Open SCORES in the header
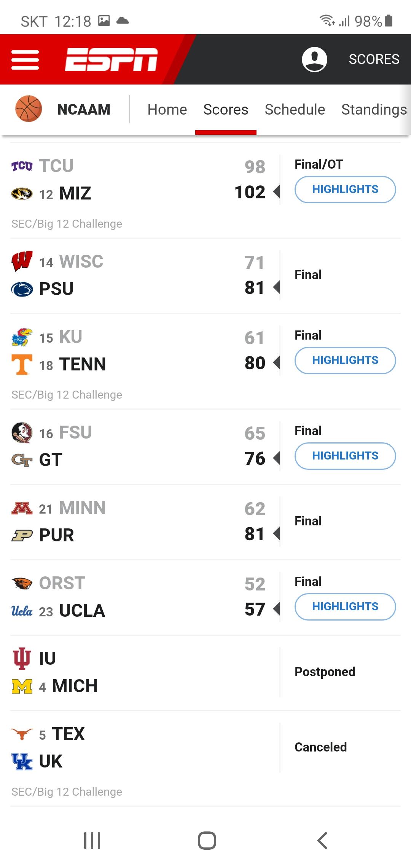The width and height of the screenshot is (411, 868). coord(374,59)
